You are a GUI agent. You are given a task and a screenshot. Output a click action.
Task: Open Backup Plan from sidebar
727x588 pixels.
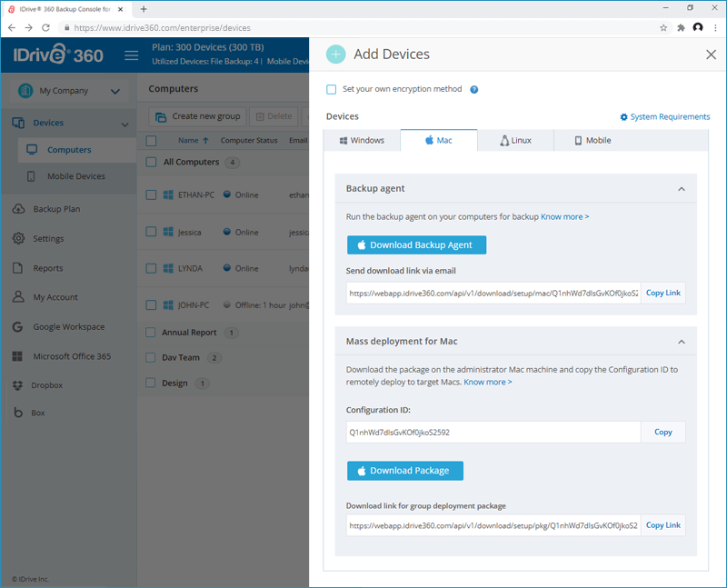(56, 209)
